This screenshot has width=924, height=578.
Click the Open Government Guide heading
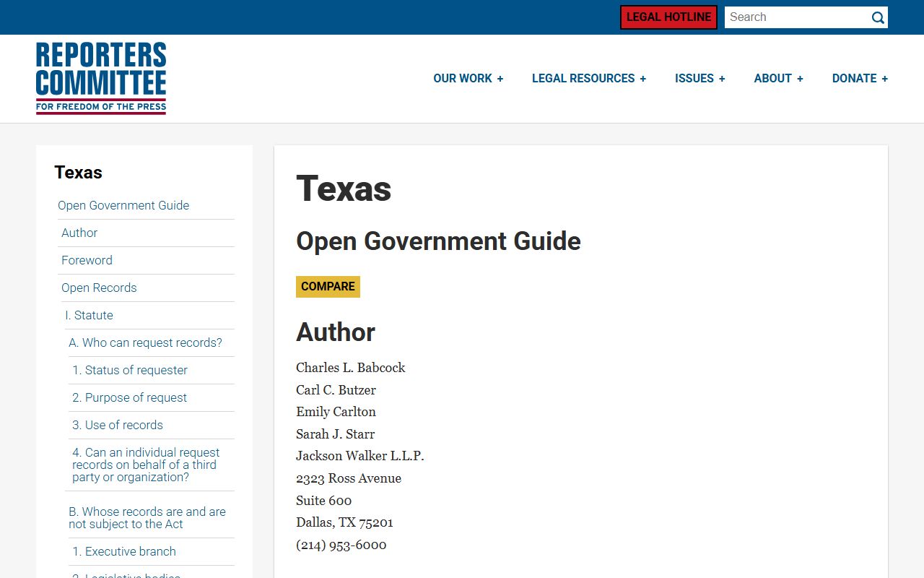438,241
